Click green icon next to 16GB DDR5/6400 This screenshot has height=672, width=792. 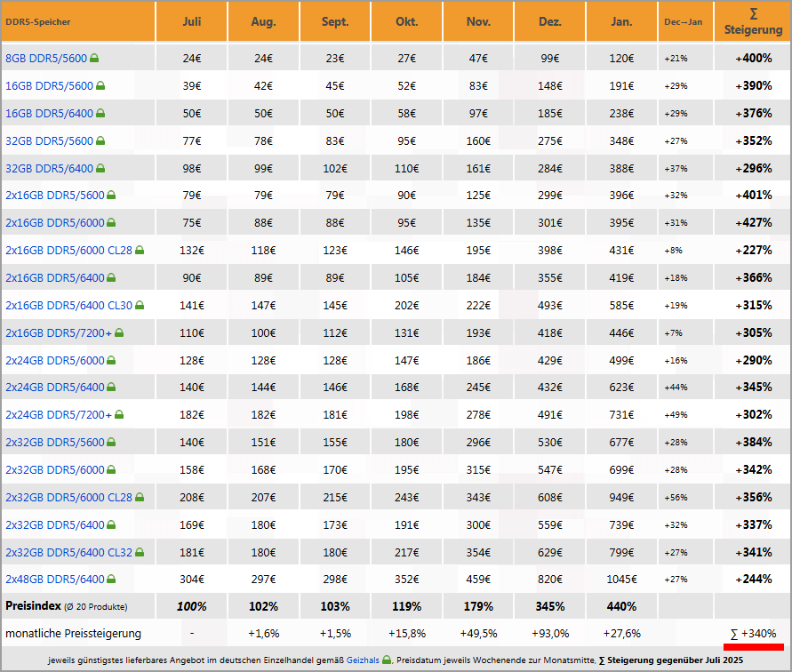100,114
